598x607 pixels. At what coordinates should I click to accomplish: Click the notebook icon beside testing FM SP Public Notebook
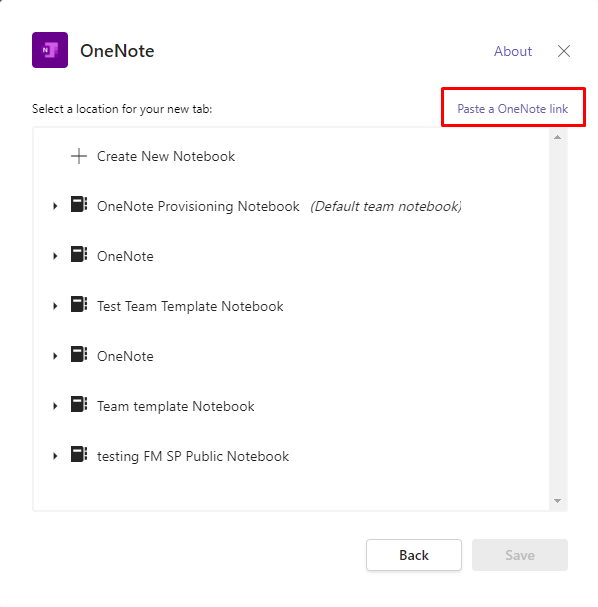pyautogui.click(x=79, y=454)
